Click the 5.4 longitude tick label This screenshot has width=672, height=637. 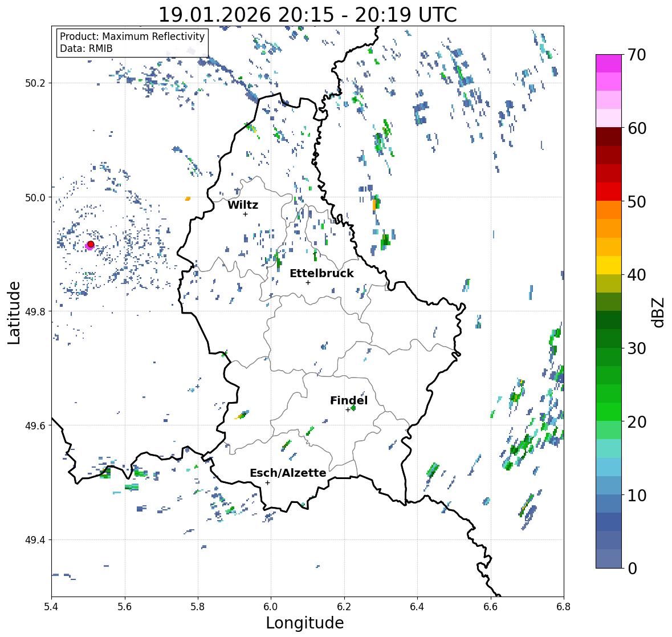(51, 607)
